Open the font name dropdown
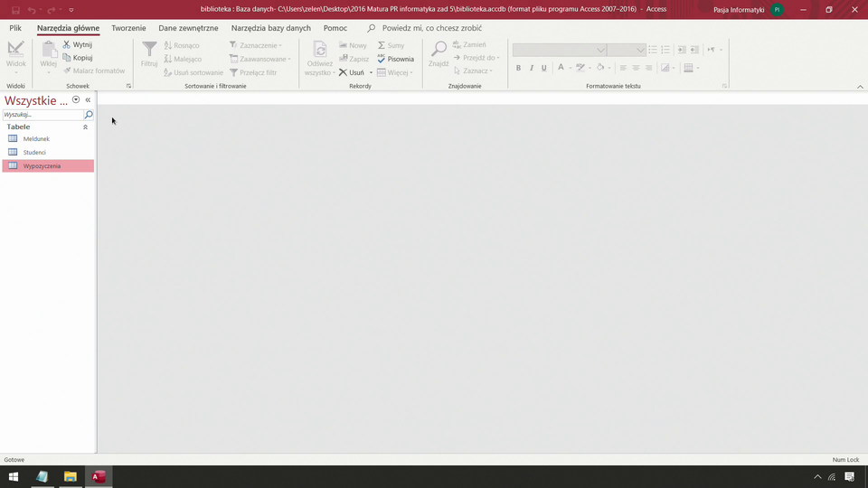 [600, 50]
